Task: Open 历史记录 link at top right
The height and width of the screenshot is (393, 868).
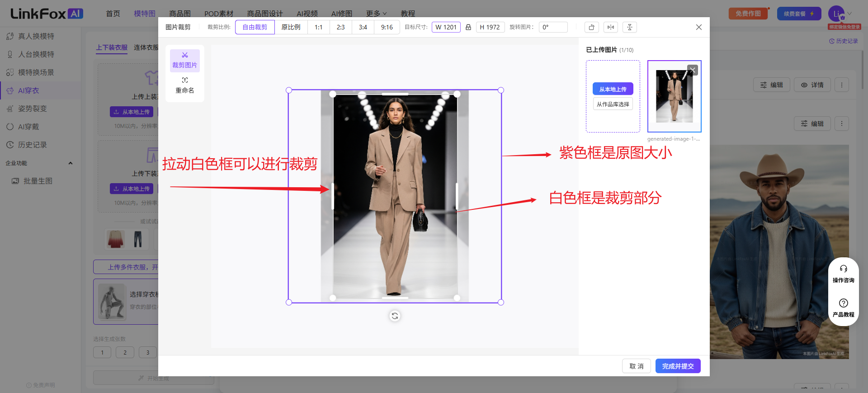Action: (x=844, y=41)
